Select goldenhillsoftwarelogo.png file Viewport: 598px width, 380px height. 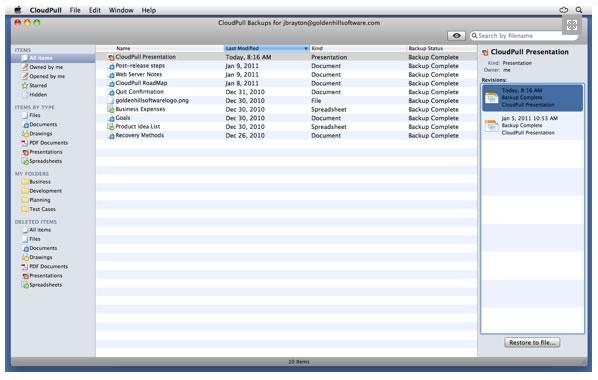click(152, 101)
